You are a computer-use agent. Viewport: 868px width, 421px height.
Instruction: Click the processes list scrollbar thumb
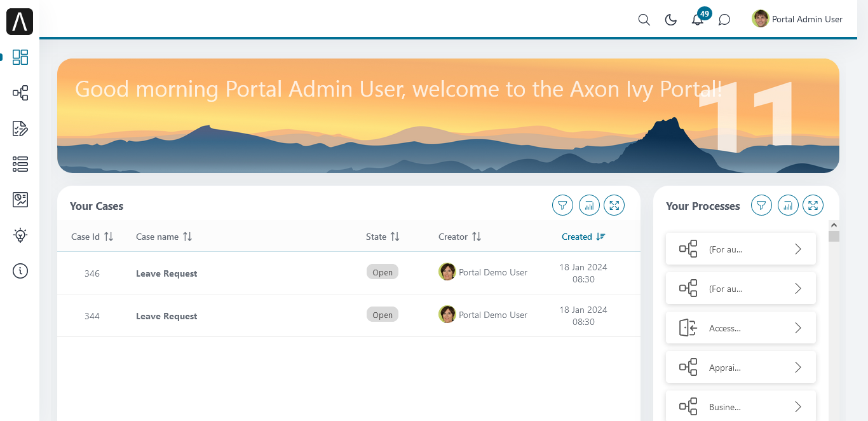(x=834, y=237)
